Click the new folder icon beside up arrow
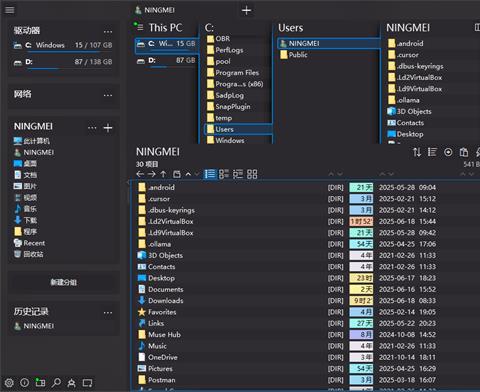Image resolution: width=480 pixels, height=392 pixels. coord(177,174)
